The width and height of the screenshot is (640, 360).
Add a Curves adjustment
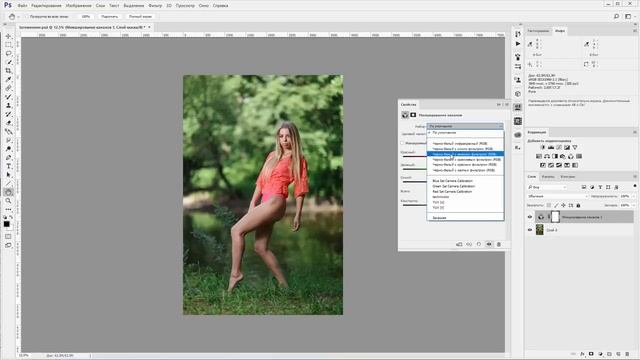[x=559, y=147]
